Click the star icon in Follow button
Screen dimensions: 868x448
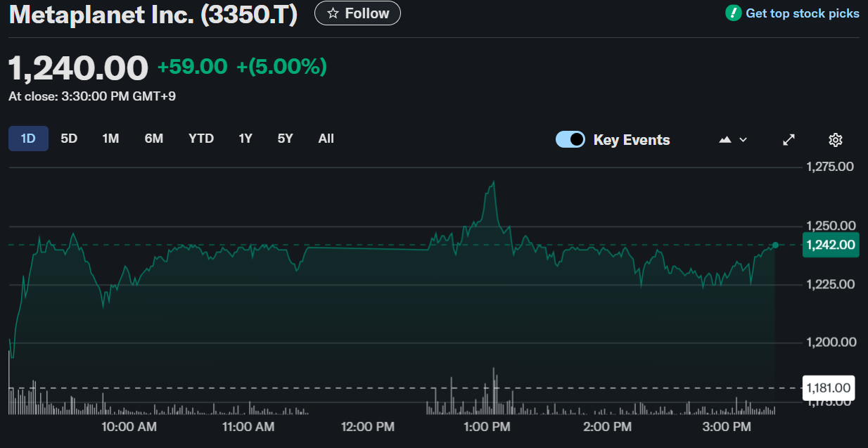pyautogui.click(x=333, y=13)
